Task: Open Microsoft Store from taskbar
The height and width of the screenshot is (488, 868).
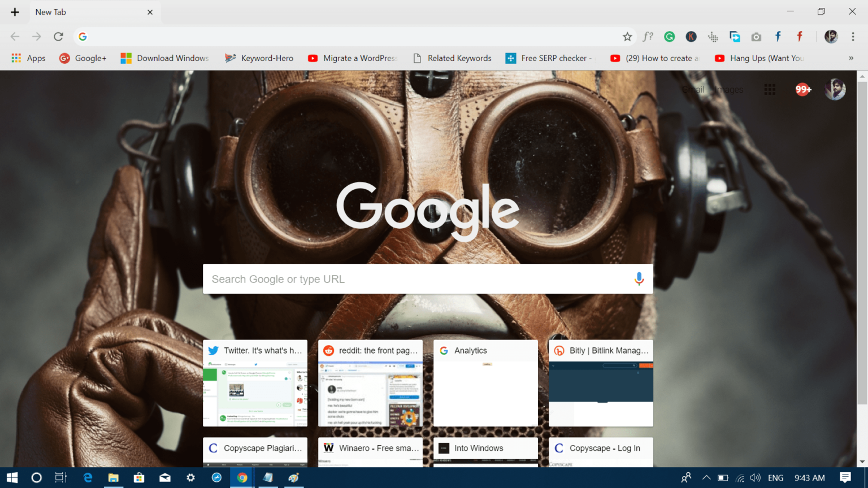Action: [139, 478]
